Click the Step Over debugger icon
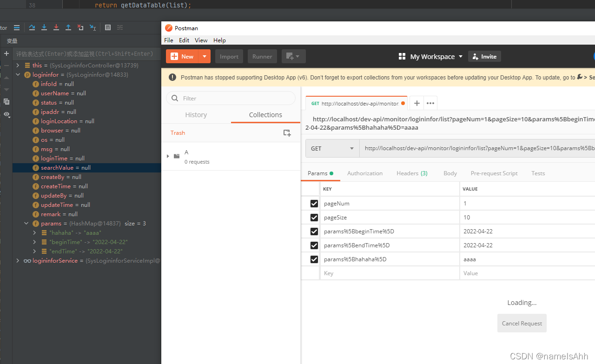Image resolution: width=595 pixels, height=364 pixels. [x=32, y=28]
